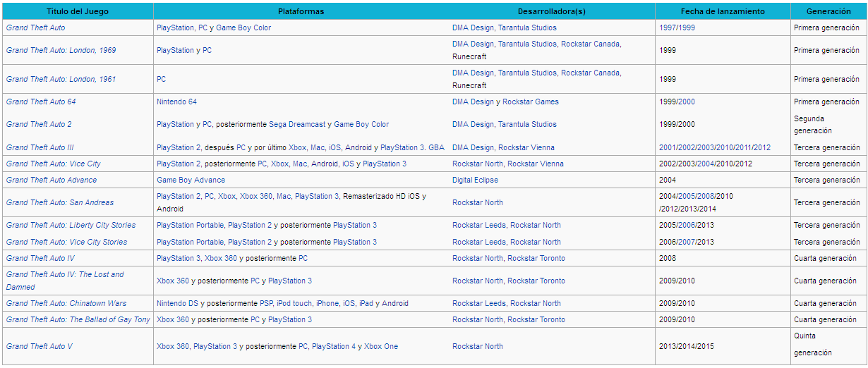Click the iPhone platform link
The width and height of the screenshot is (868, 368).
[x=327, y=303]
